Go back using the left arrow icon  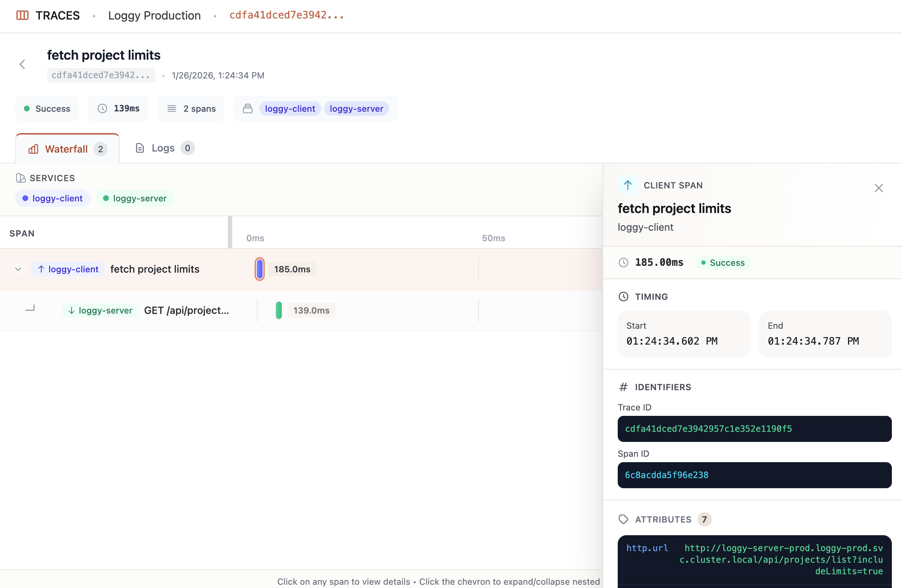coord(22,64)
